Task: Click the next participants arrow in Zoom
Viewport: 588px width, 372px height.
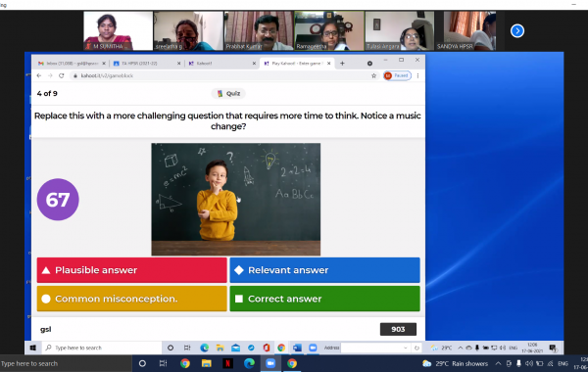Action: click(x=517, y=30)
